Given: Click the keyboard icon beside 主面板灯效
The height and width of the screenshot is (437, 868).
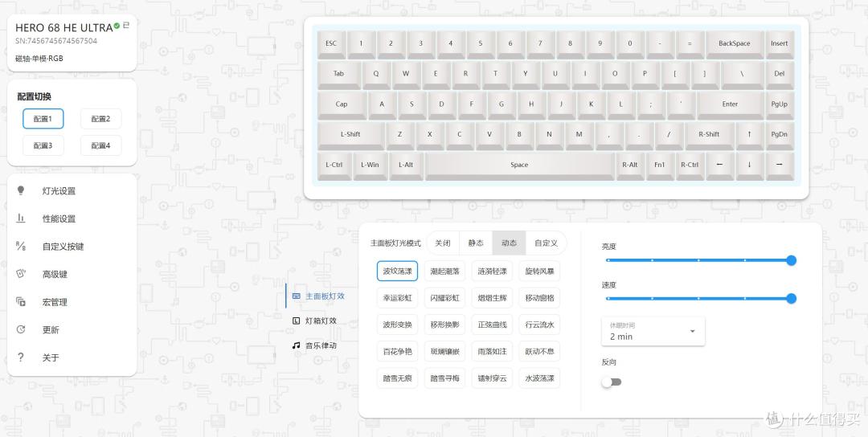Looking at the screenshot, I should 296,296.
